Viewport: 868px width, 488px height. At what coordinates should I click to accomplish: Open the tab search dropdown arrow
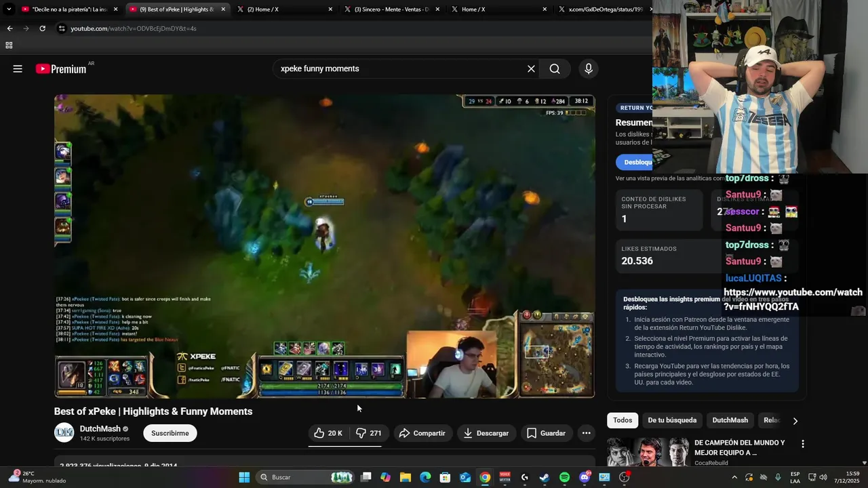coord(8,9)
